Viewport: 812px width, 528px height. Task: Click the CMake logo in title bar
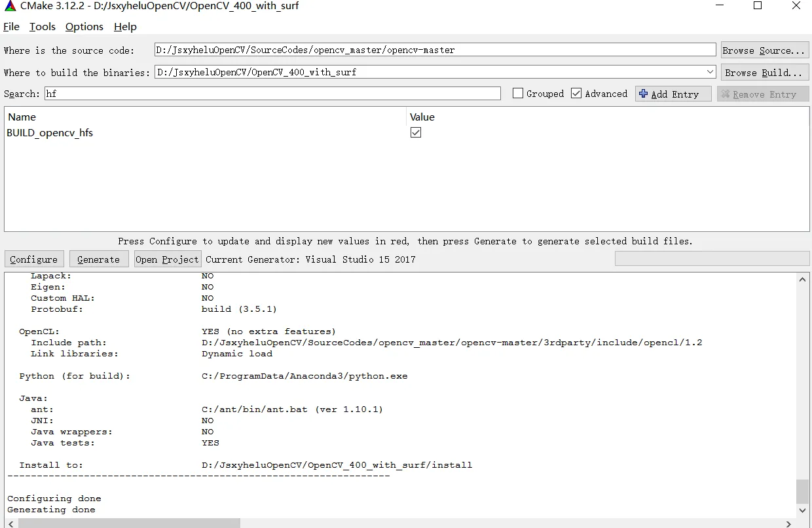click(10, 7)
